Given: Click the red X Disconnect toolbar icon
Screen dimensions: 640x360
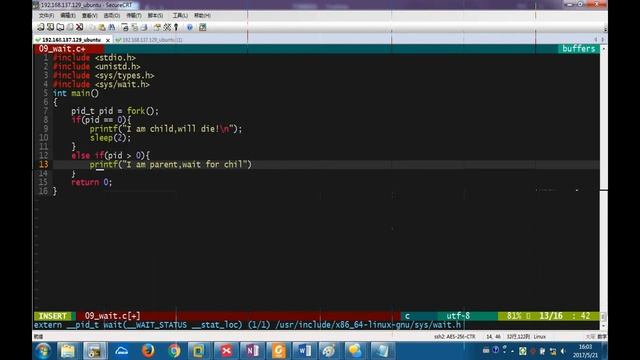Looking at the screenshot, I should (80, 27).
